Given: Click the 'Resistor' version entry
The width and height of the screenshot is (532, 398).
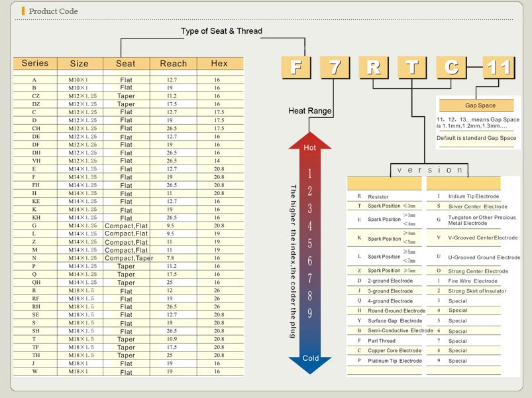Looking at the screenshot, I should (x=378, y=196).
